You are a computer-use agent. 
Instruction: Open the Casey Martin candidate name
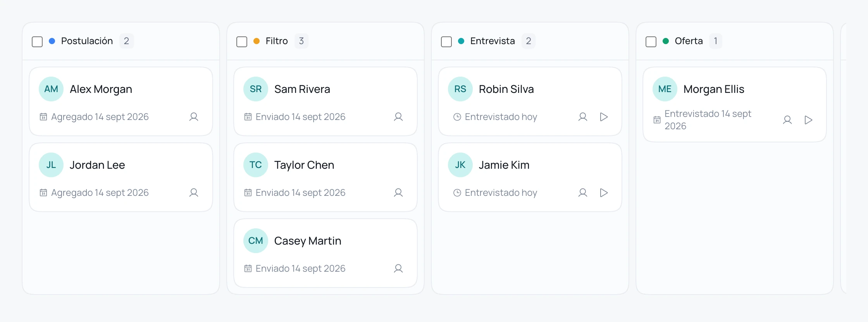308,241
